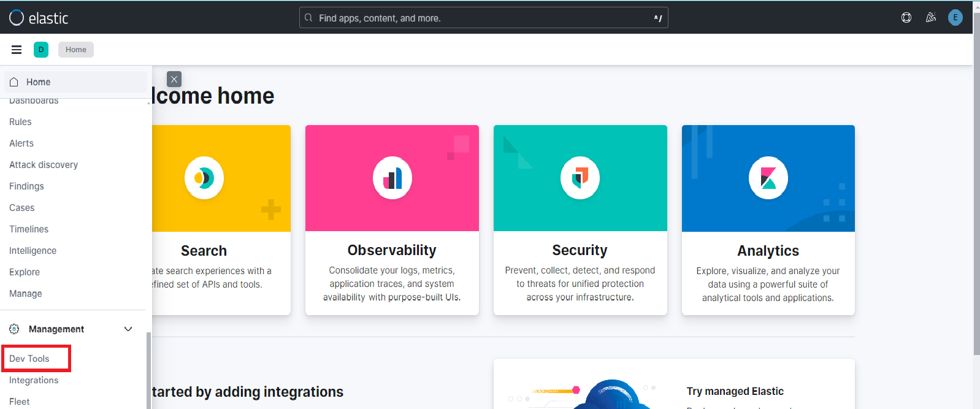Click the page vertical scrollbar

pos(976,184)
